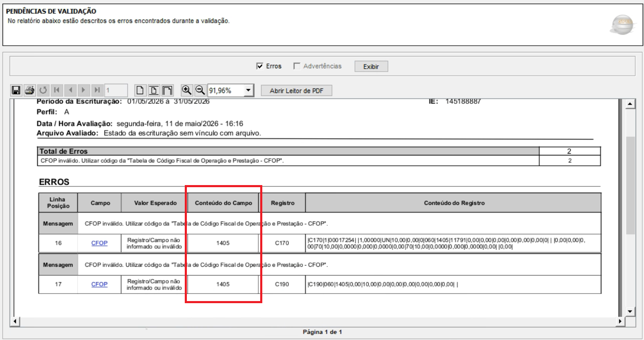
Task: Select the fit page view icon
Action: coord(154,90)
